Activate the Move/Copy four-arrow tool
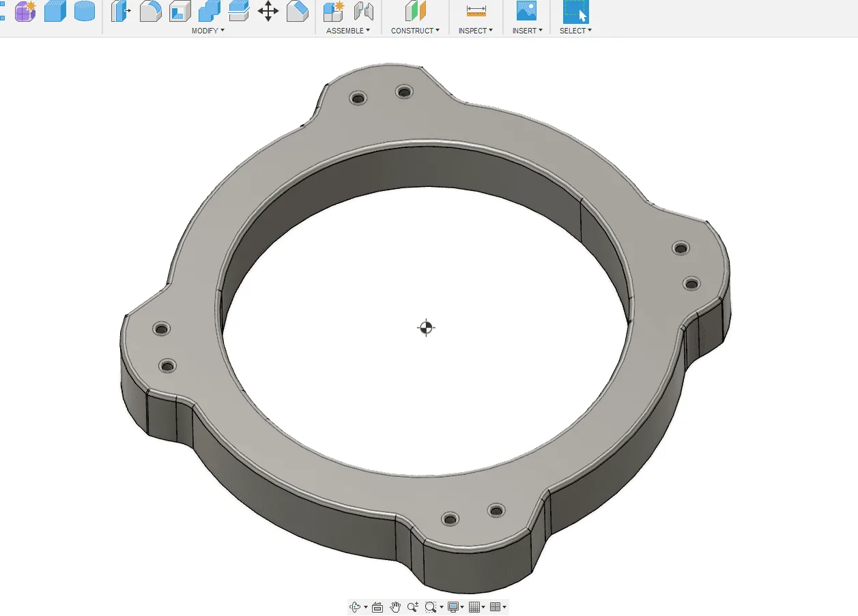858x616 pixels. point(268,11)
